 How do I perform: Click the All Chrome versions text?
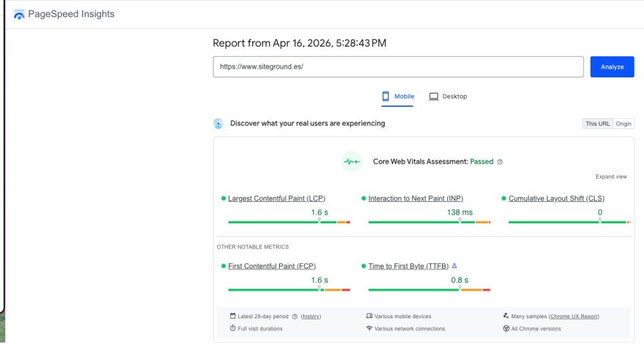[x=536, y=329]
